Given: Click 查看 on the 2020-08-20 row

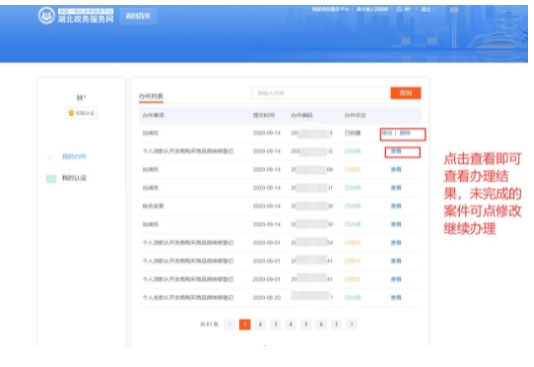Looking at the screenshot, I should point(396,298).
